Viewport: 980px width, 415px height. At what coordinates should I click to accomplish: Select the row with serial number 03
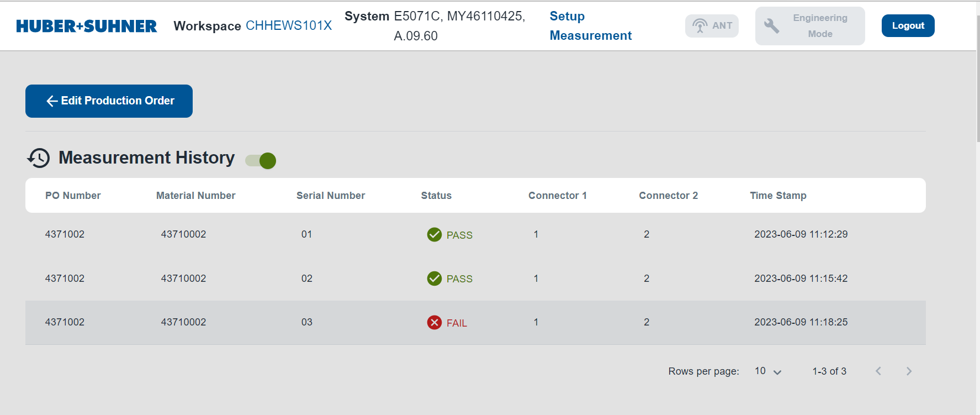coord(306,323)
